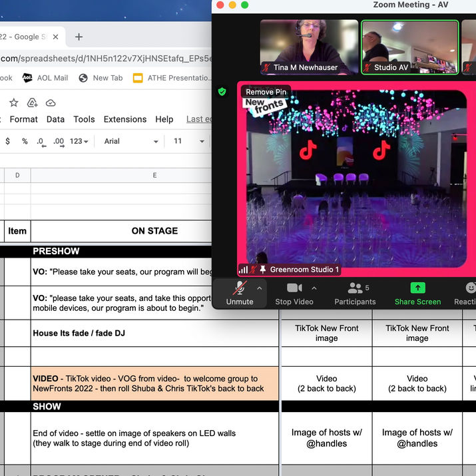Open a new browser tab with plus
Screen dimensions: 476x476
(79, 37)
